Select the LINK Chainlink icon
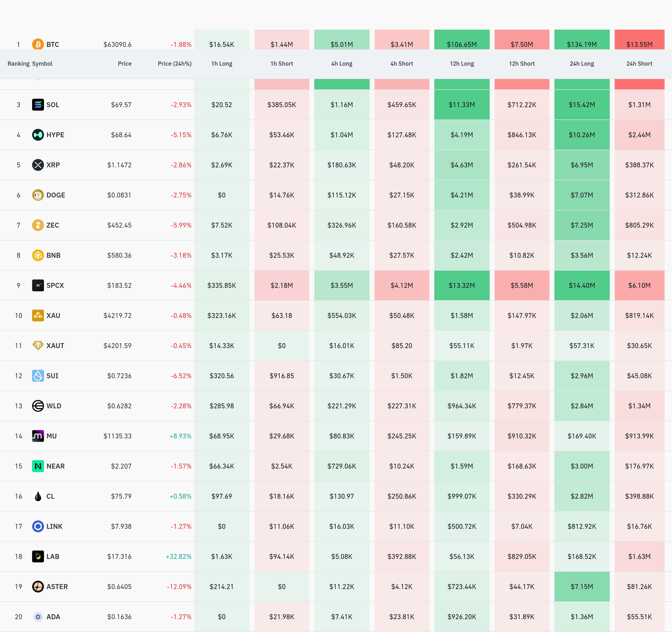Image resolution: width=672 pixels, height=632 pixels. point(38,526)
